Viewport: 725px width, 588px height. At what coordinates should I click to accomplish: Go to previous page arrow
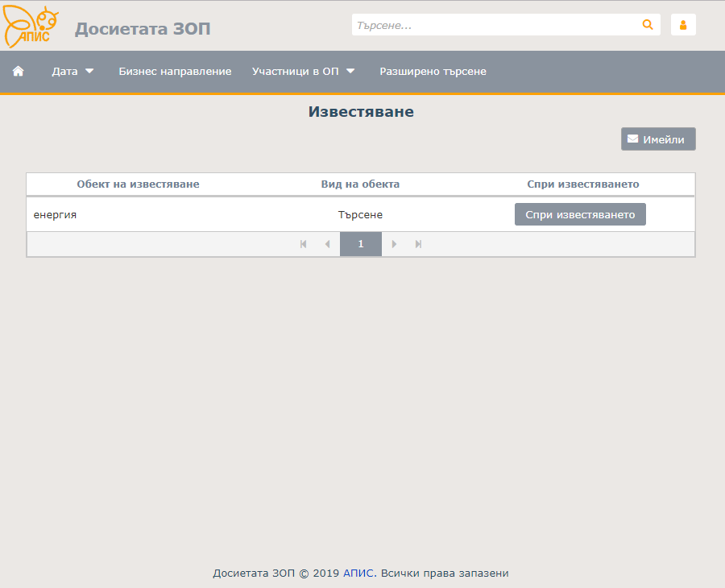pos(327,244)
